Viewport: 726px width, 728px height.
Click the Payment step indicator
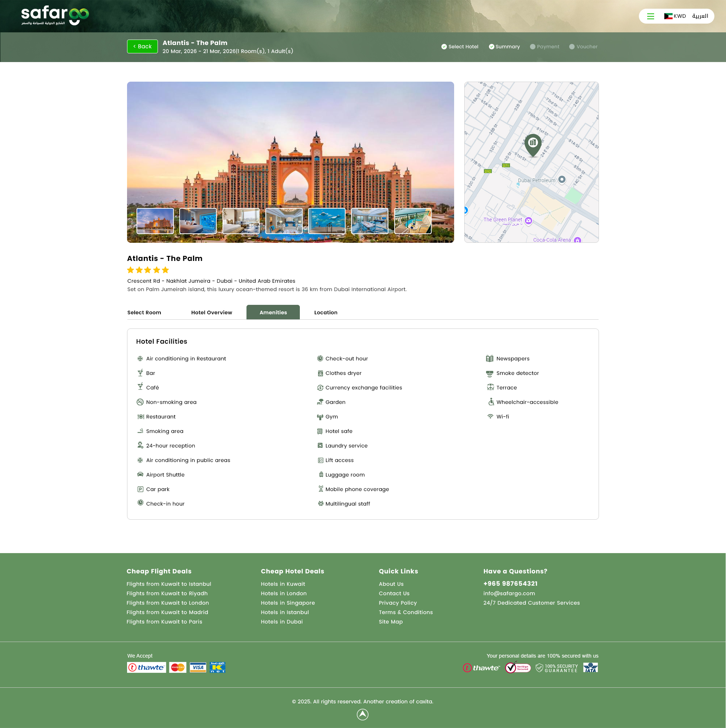click(x=544, y=47)
